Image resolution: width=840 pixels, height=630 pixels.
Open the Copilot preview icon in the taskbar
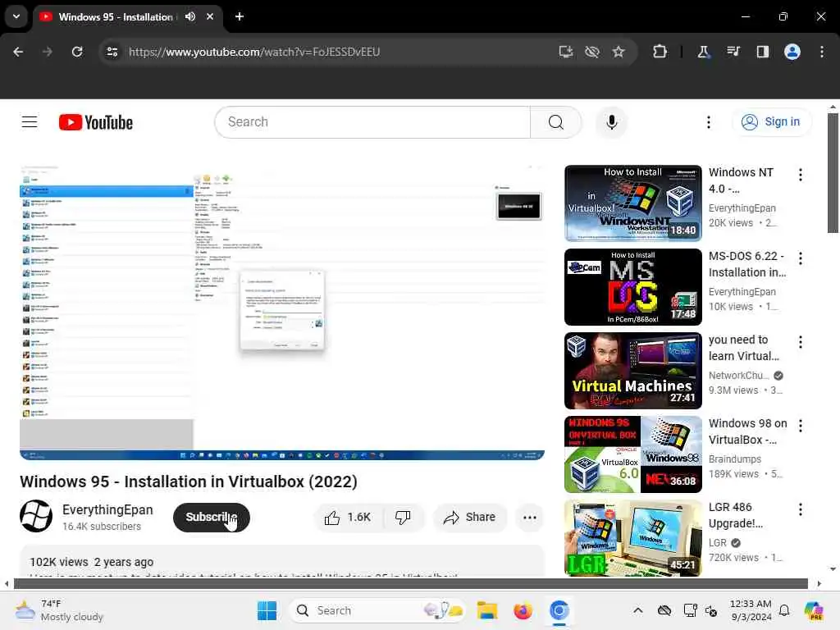point(814,610)
